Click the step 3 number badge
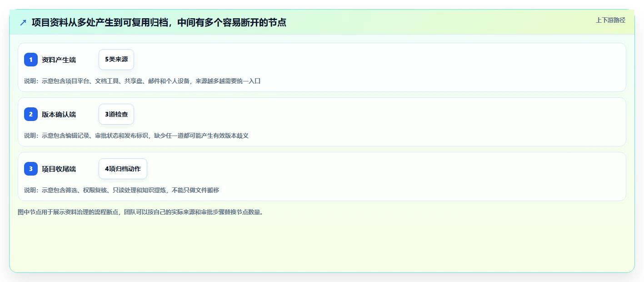The height and width of the screenshot is (282, 644). pos(31,169)
